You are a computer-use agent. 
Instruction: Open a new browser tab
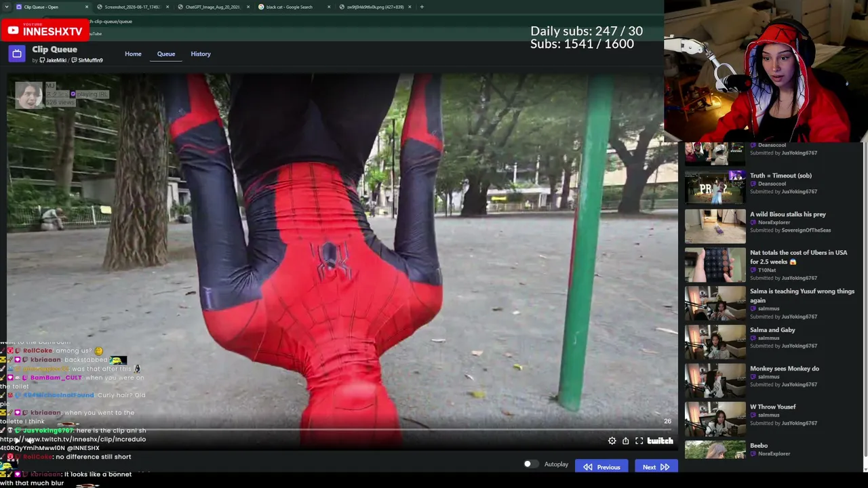pos(422,7)
